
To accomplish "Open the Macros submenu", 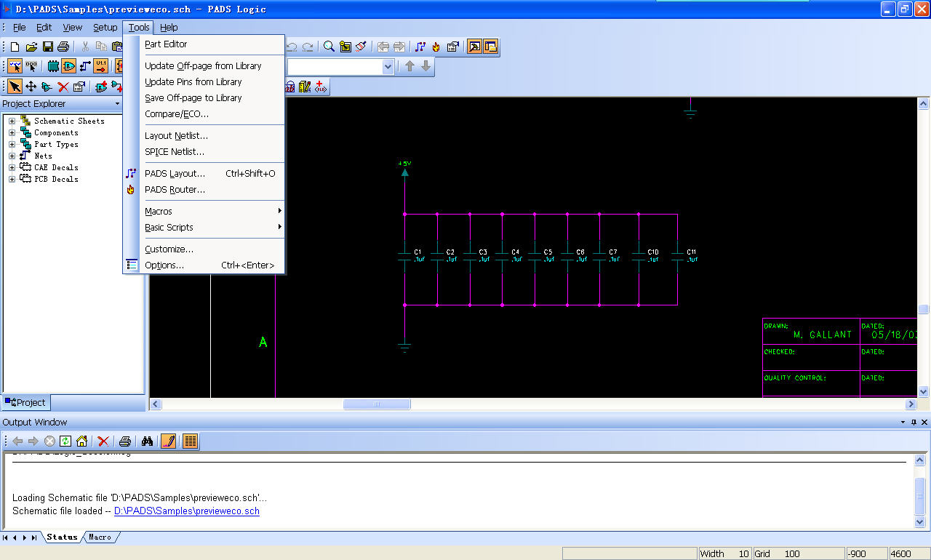I will point(204,211).
